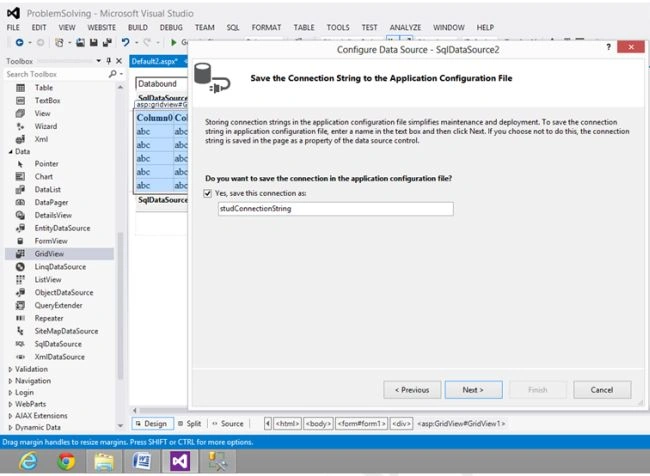This screenshot has height=476, width=650.
Task: Open the WEBSITE menu
Action: pyautogui.click(x=102, y=27)
